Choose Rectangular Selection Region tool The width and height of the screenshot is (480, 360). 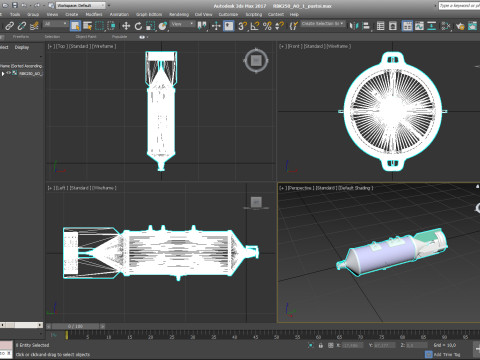tap(99, 26)
